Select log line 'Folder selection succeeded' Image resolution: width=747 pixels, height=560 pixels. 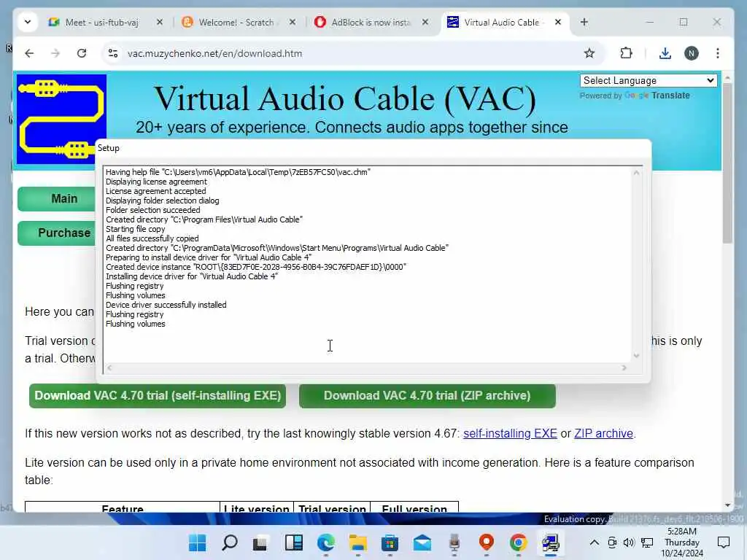click(153, 210)
